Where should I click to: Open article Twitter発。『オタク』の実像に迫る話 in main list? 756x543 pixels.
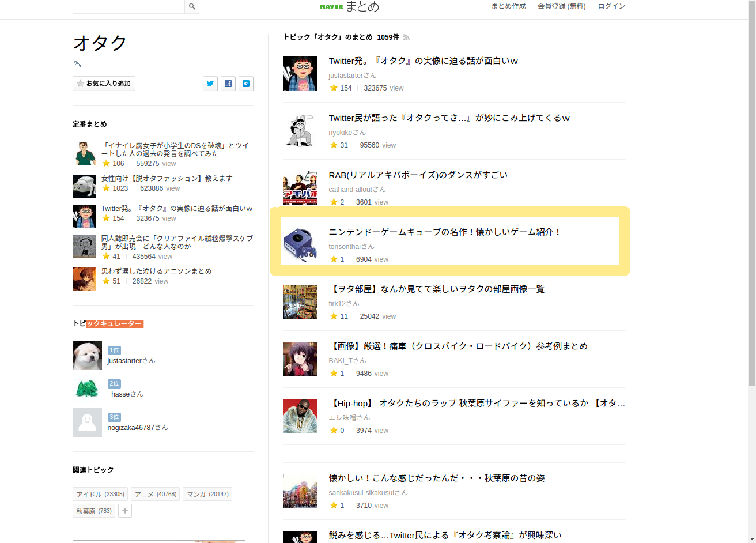point(423,61)
